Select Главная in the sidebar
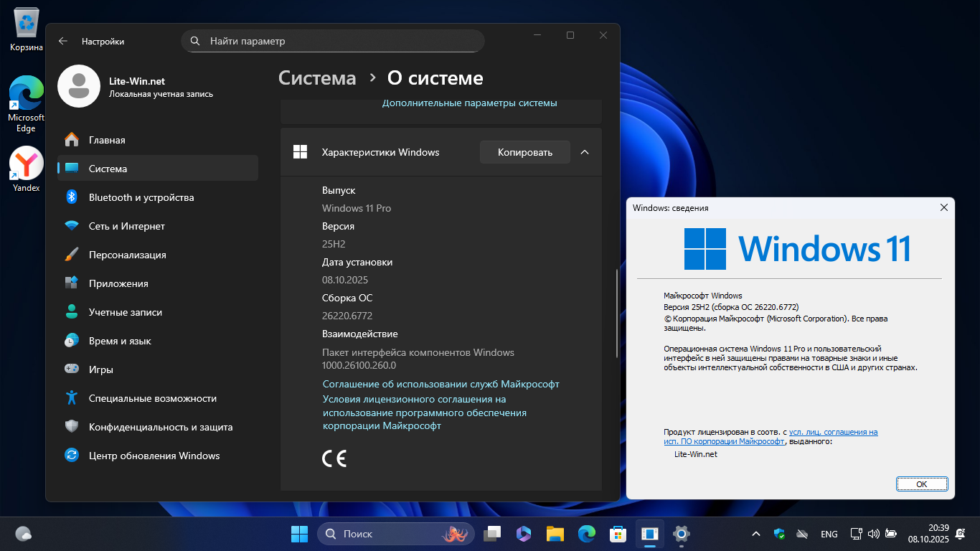980x551 pixels. tap(107, 140)
